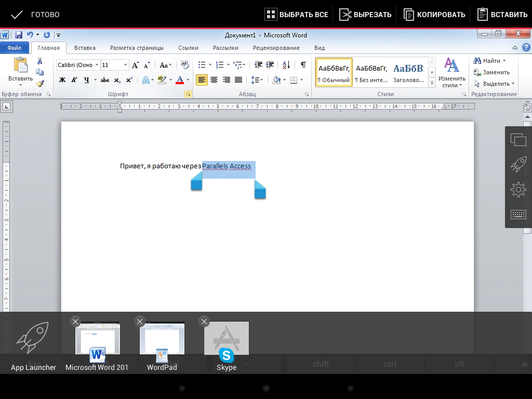Apply superscript formatting
Viewport: 532px width, 399px height.
(129, 80)
